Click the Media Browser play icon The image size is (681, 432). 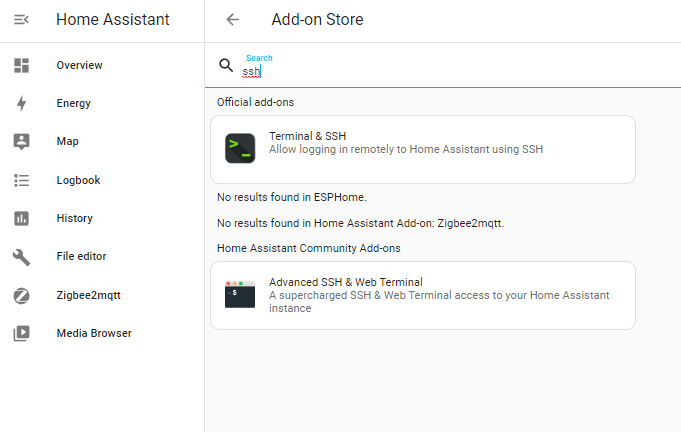tap(21, 333)
